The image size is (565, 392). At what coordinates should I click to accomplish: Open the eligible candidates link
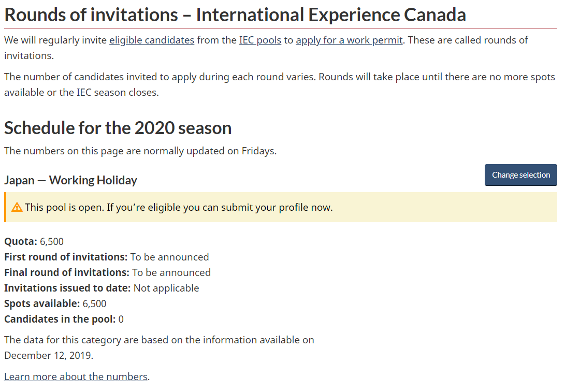coord(152,40)
